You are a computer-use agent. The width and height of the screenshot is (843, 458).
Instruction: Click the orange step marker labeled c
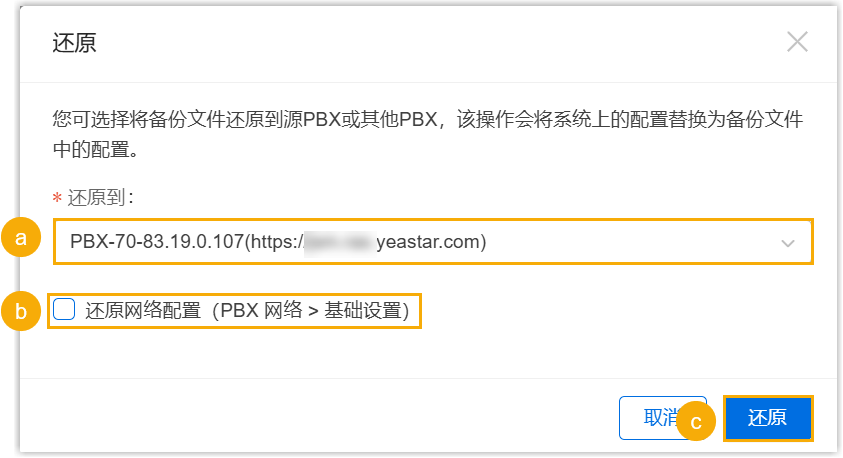click(x=696, y=421)
